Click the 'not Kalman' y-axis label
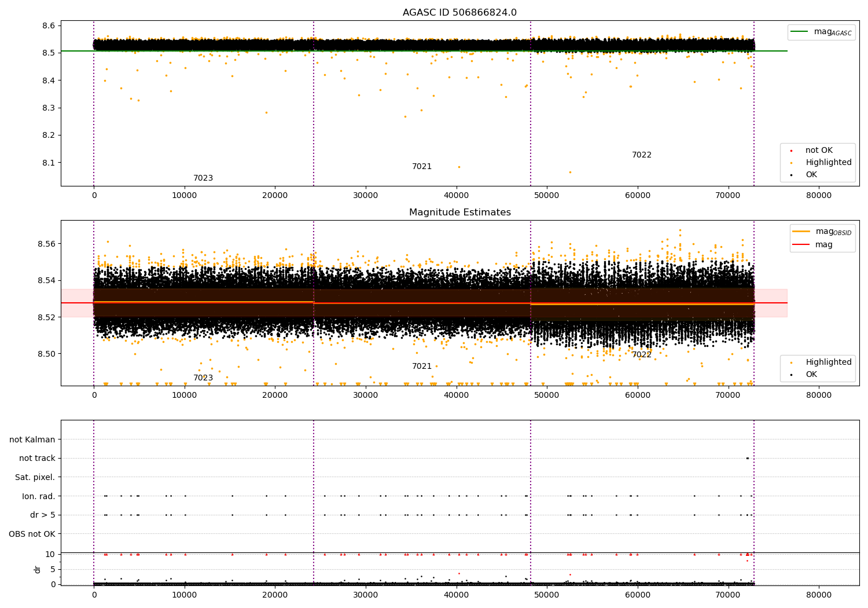Viewport: 868px width, 608px height. point(32,439)
